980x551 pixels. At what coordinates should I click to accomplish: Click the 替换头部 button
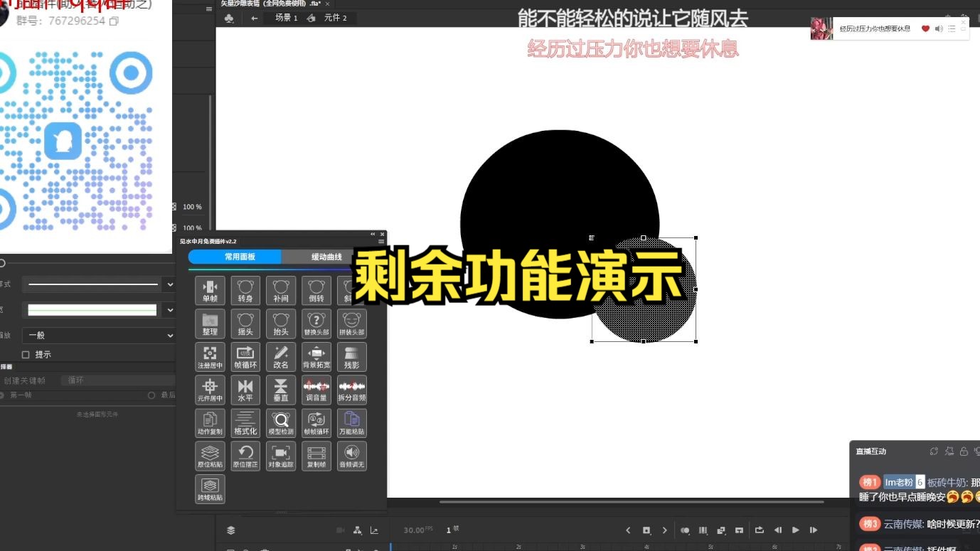316,323
